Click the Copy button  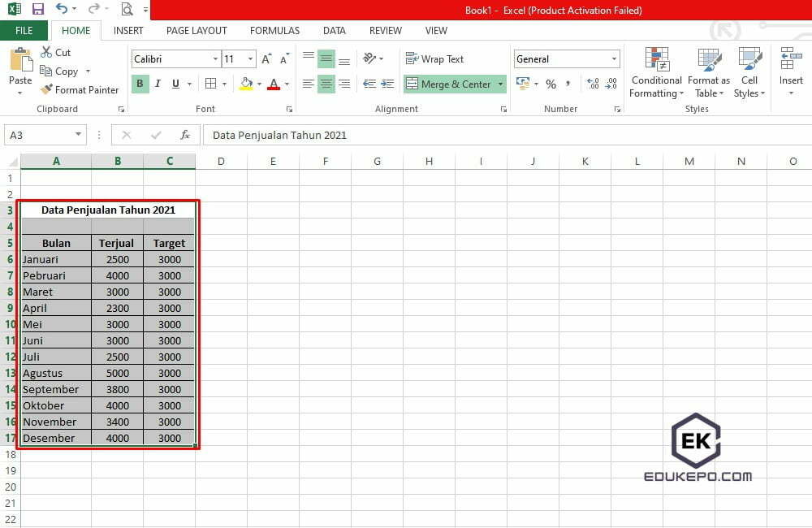64,71
